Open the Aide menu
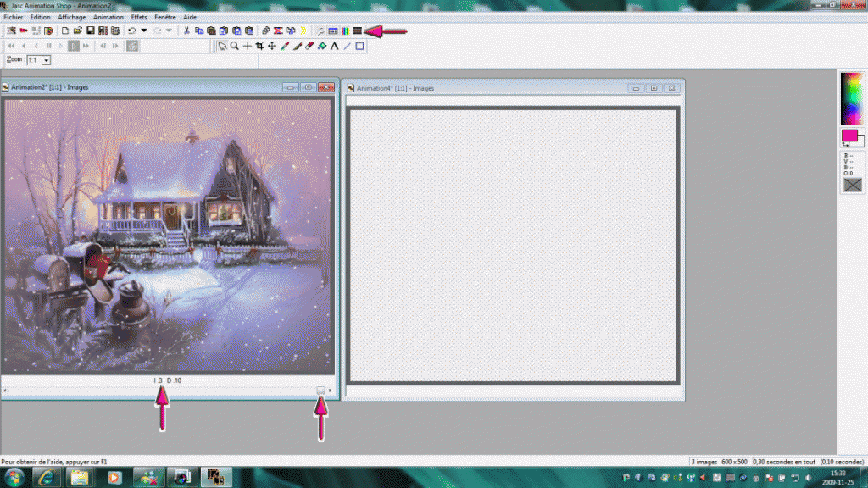 [190, 17]
